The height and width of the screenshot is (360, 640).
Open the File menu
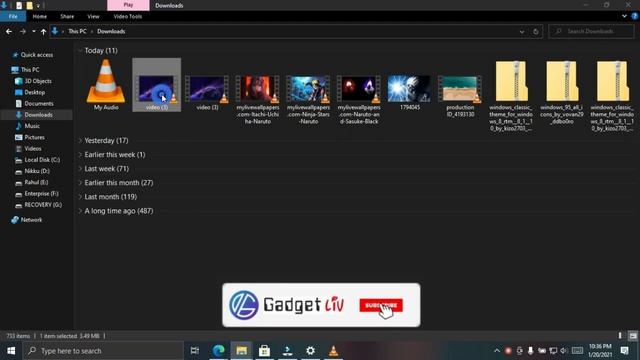(x=13, y=16)
